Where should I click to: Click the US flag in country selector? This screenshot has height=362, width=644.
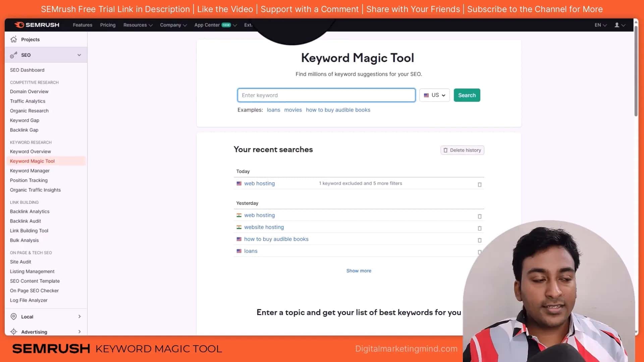(x=426, y=95)
